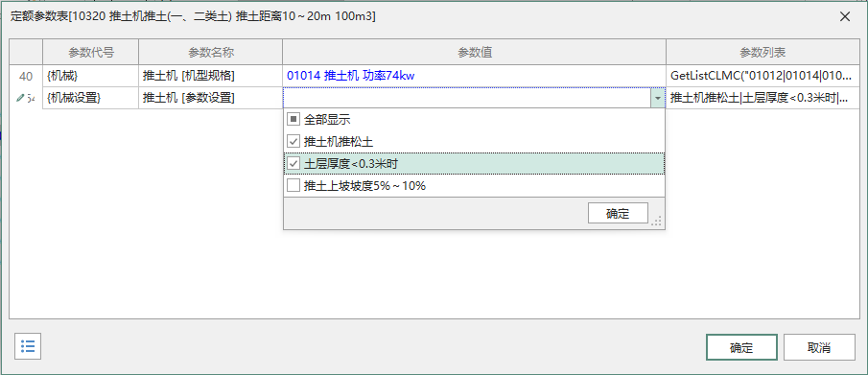
Task: Click the 参数列表 column header
Action: 762,53
